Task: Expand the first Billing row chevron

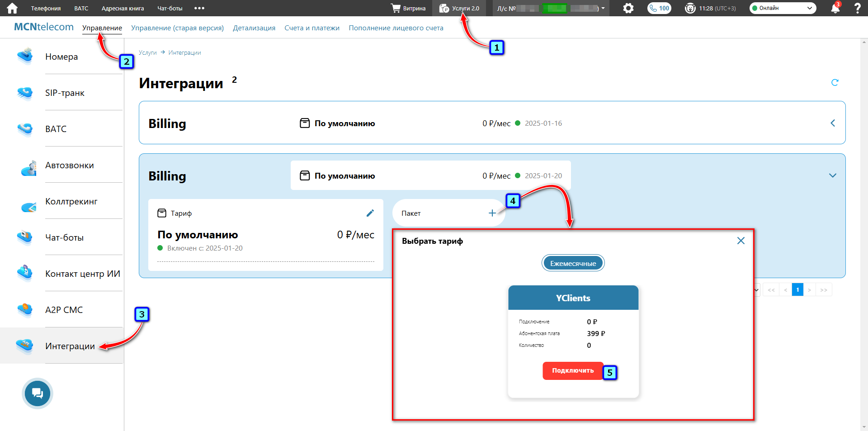Action: [x=833, y=123]
